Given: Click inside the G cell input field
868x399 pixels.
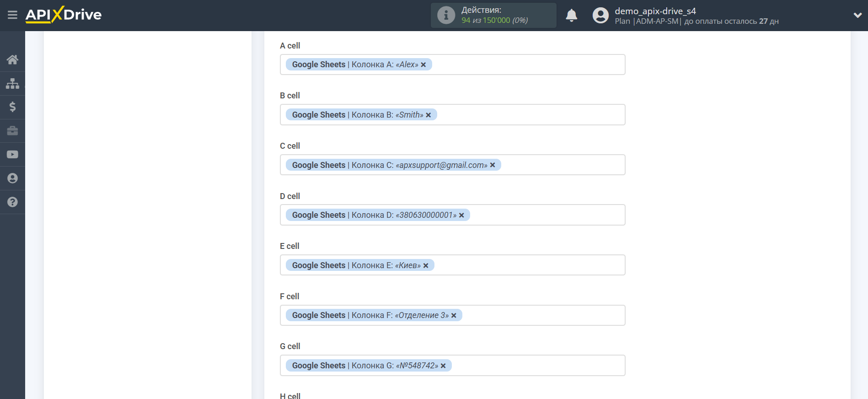Looking at the screenshot, I should point(535,366).
